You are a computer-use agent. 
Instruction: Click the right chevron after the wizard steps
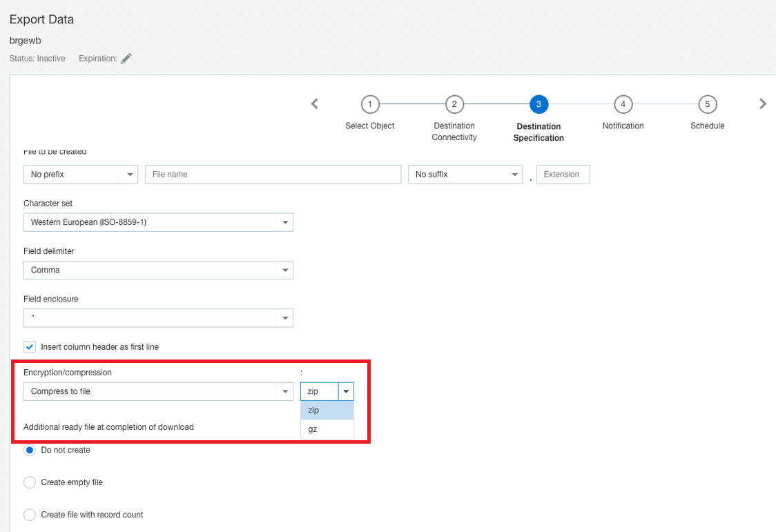click(x=763, y=104)
